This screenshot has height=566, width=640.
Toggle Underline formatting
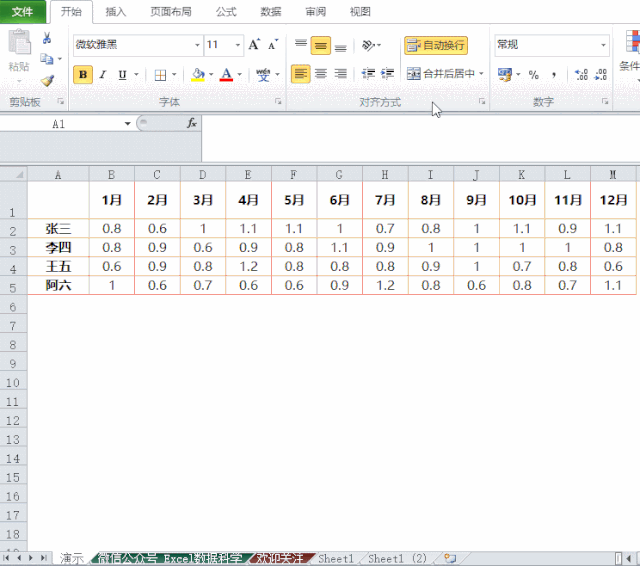(x=122, y=75)
